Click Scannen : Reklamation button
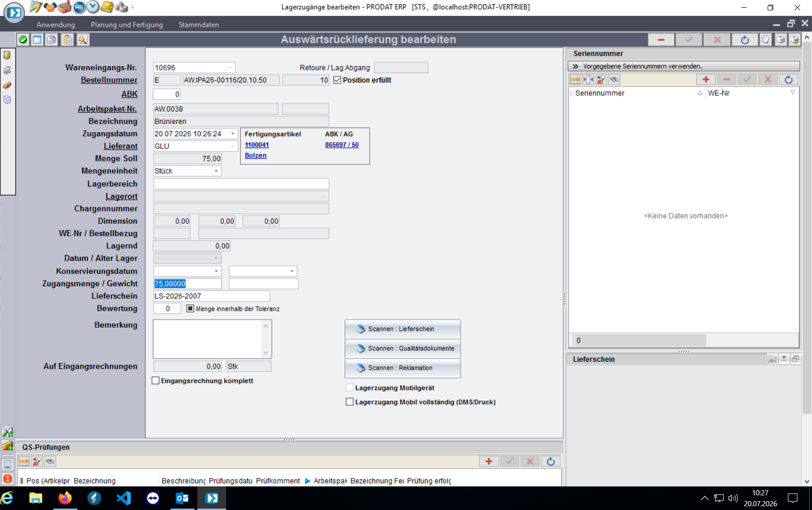Image resolution: width=812 pixels, height=510 pixels. click(403, 368)
